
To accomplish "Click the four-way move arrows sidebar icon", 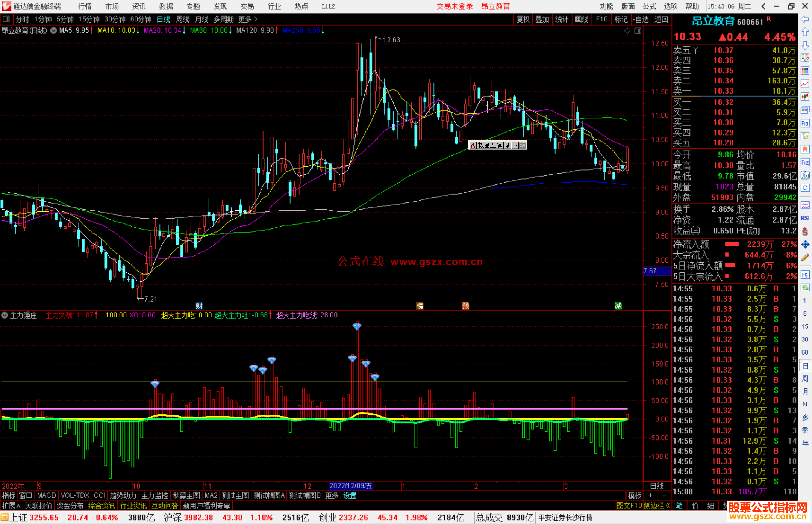I will click(x=805, y=245).
